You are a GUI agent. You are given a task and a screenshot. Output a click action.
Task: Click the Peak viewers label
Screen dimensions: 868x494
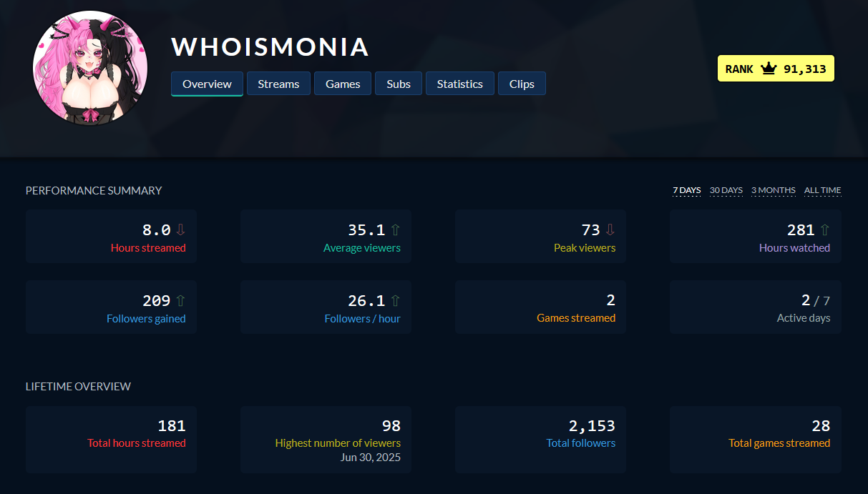point(585,248)
